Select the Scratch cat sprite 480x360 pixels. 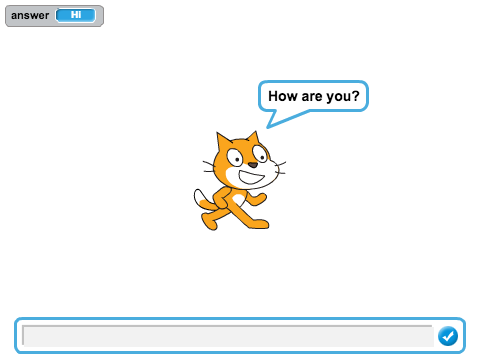(240, 181)
